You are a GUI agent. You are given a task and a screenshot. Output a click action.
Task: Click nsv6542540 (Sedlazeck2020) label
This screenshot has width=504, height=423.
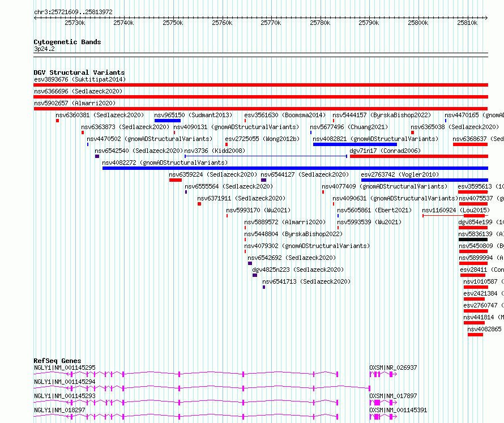139,151
